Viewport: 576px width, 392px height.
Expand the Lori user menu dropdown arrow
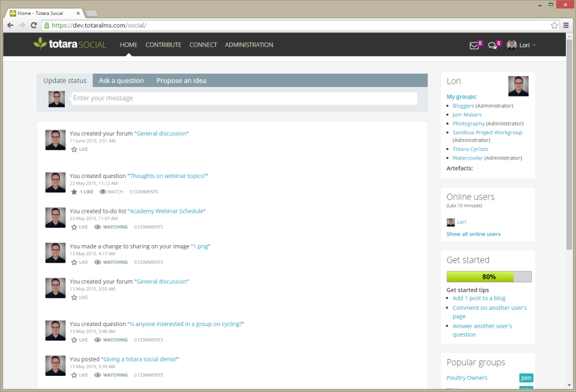[x=534, y=45]
